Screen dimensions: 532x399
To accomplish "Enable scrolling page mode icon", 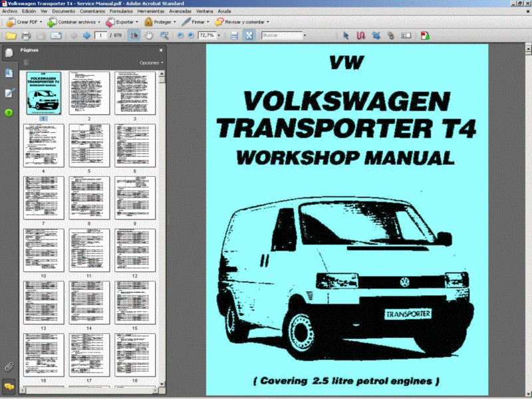I will [234, 36].
